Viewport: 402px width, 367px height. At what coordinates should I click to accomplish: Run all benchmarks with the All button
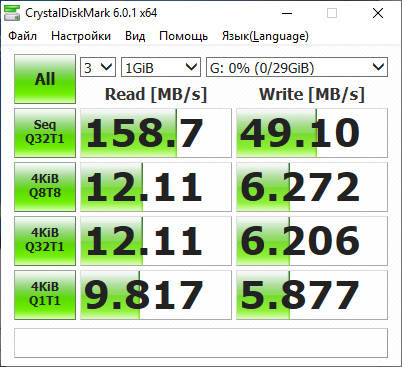[45, 79]
